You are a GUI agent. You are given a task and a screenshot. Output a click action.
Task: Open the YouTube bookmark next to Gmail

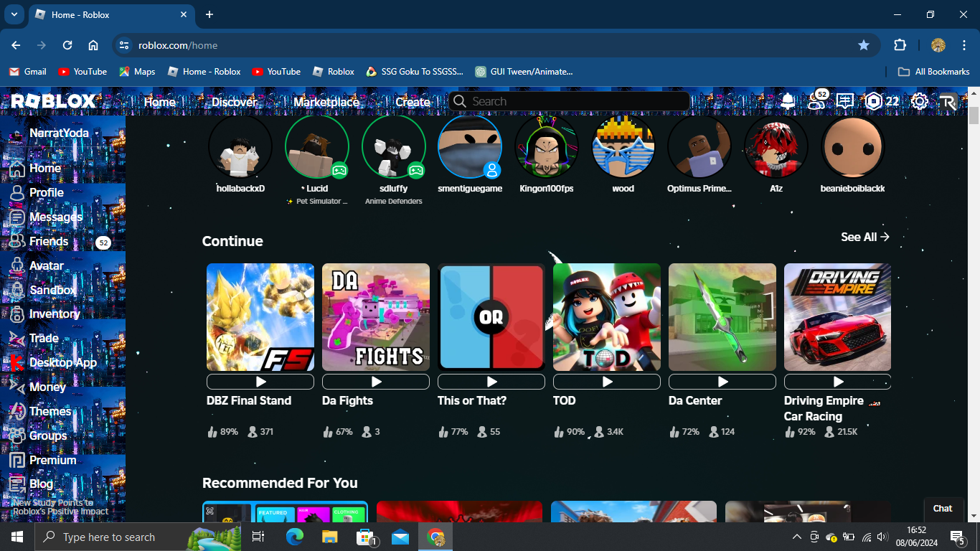point(83,72)
